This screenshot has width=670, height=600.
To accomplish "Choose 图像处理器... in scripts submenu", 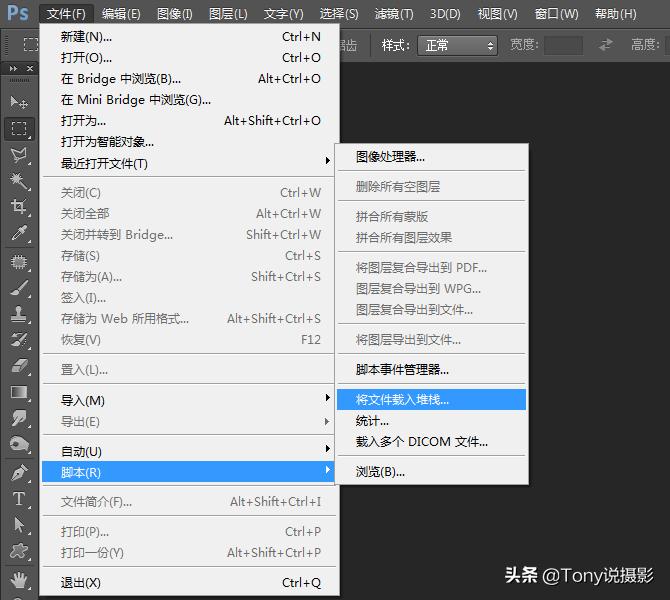I will pos(432,157).
